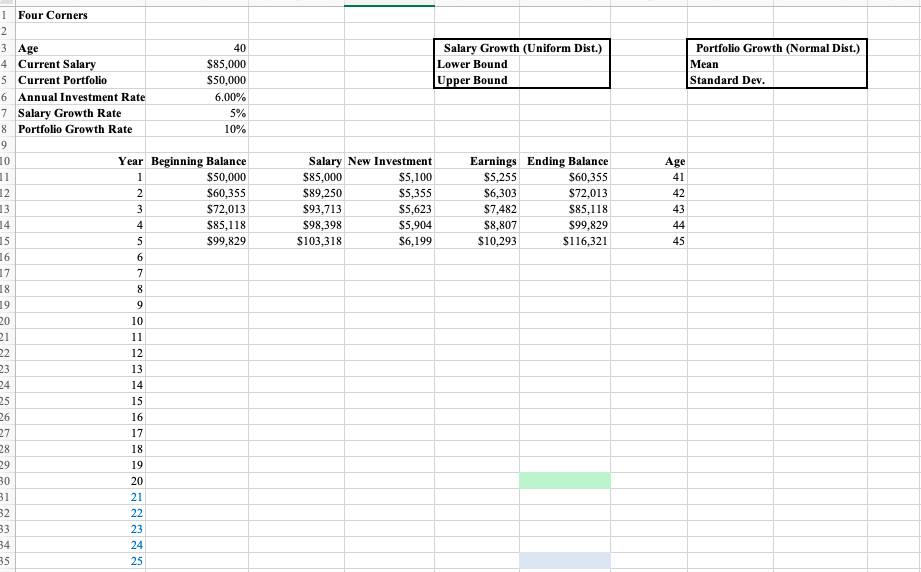Select the 10% portfolio growth value
The width and height of the screenshot is (921, 572).
coord(197,129)
